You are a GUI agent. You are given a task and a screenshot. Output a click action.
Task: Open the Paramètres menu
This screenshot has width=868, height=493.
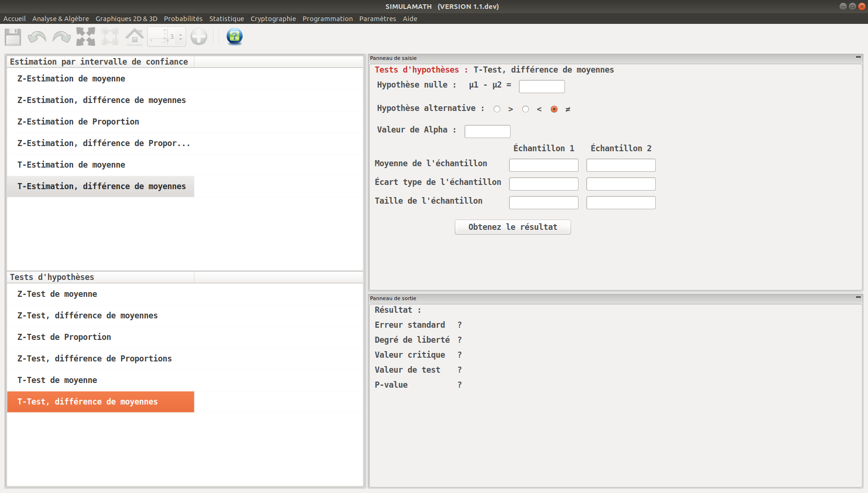click(x=378, y=19)
